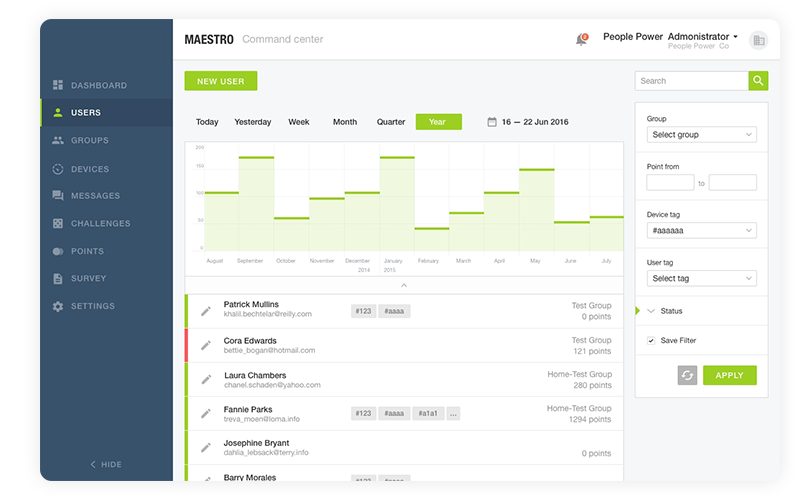Click the #123 tag on Patrick Mullins

point(363,311)
